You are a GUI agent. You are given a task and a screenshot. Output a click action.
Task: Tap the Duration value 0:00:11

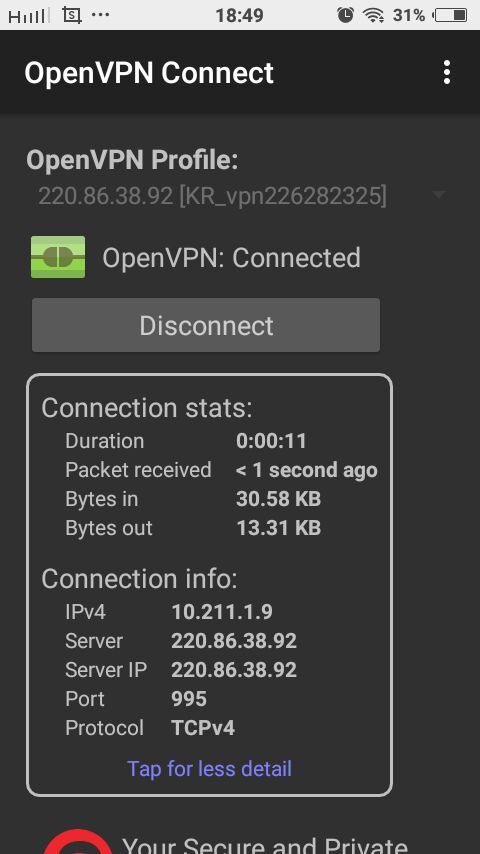click(x=271, y=441)
